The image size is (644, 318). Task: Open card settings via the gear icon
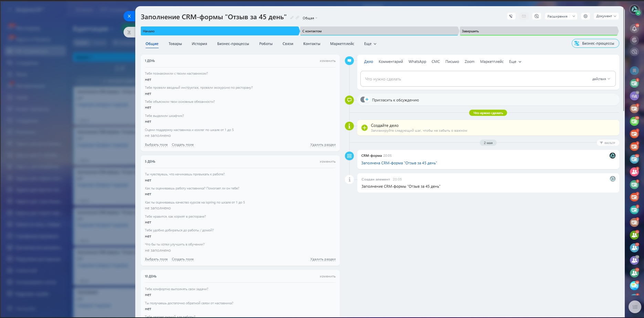(585, 16)
